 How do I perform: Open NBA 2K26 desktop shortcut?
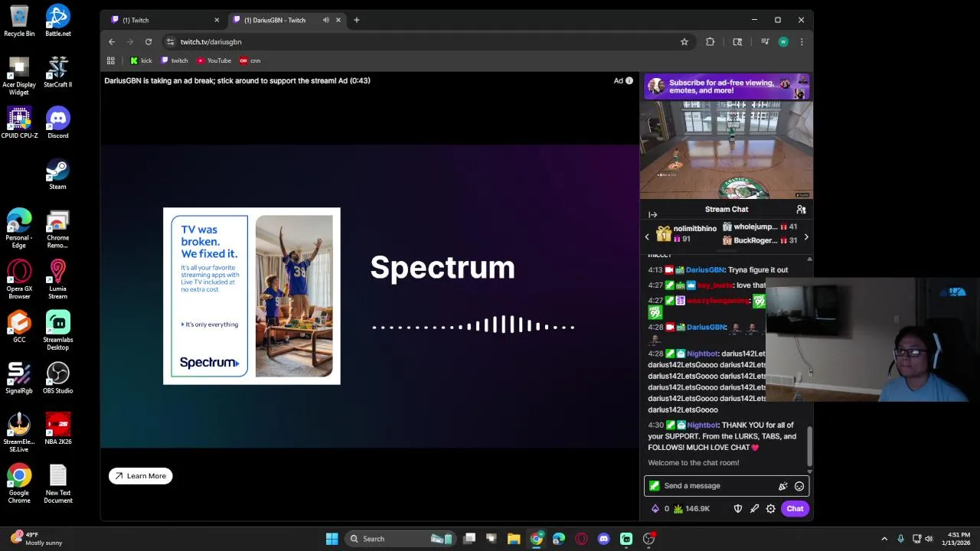pyautogui.click(x=58, y=429)
